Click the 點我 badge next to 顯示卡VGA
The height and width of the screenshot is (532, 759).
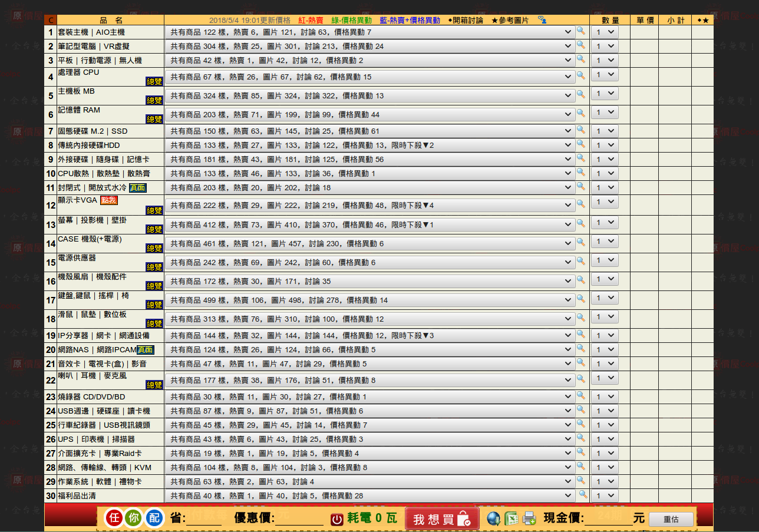coord(109,200)
